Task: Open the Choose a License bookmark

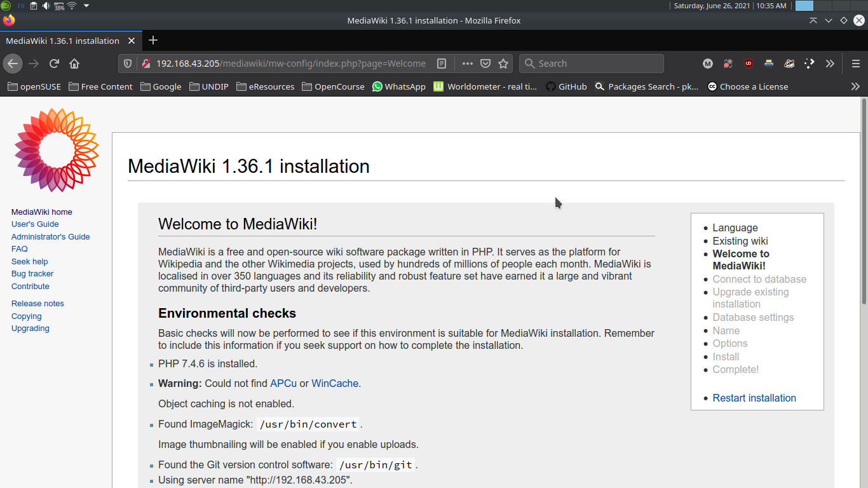Action: tap(748, 86)
